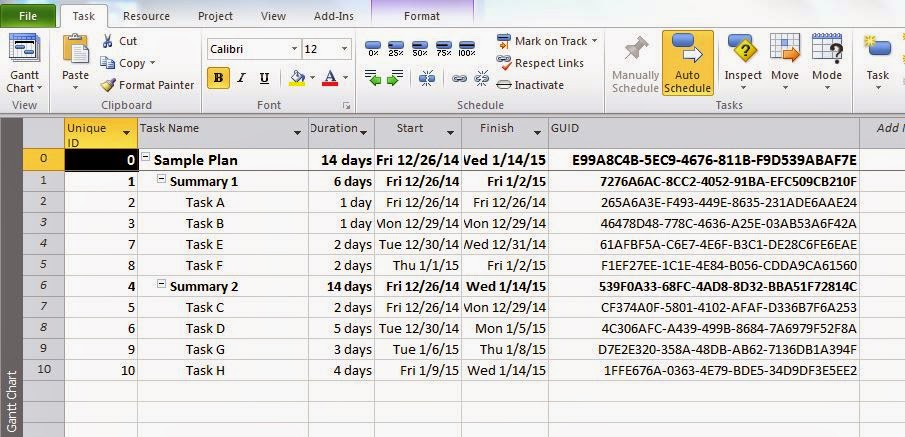
Task: Open the Inspect task tool
Action: [x=743, y=61]
